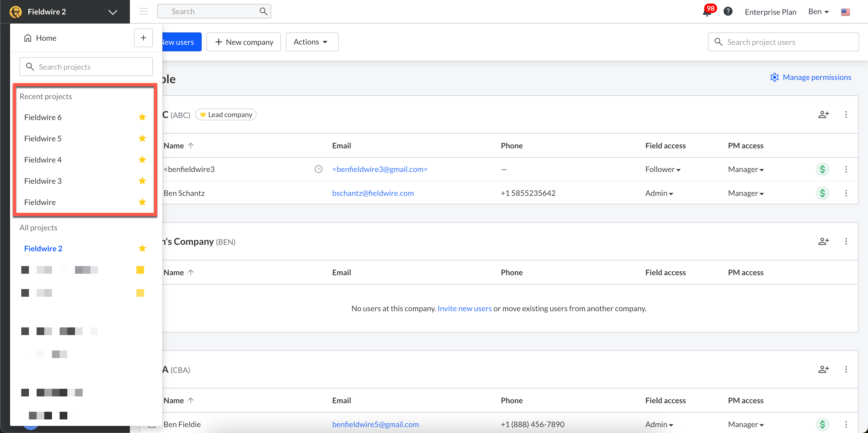Click the hamburger menu icon
Viewport: 868px width, 433px height.
[x=144, y=12]
